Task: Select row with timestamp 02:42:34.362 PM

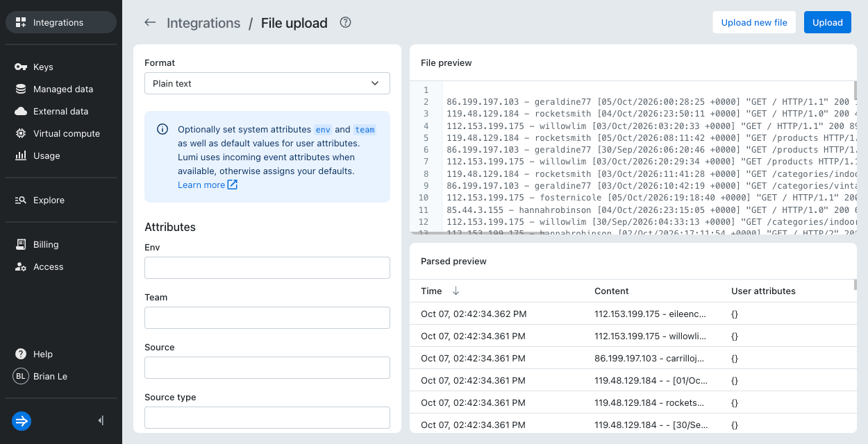Action: [633, 314]
